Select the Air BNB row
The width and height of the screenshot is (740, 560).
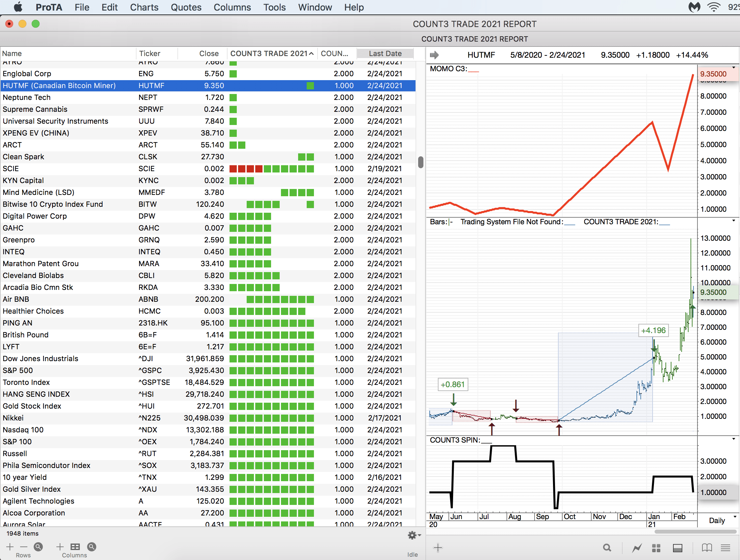click(x=208, y=299)
